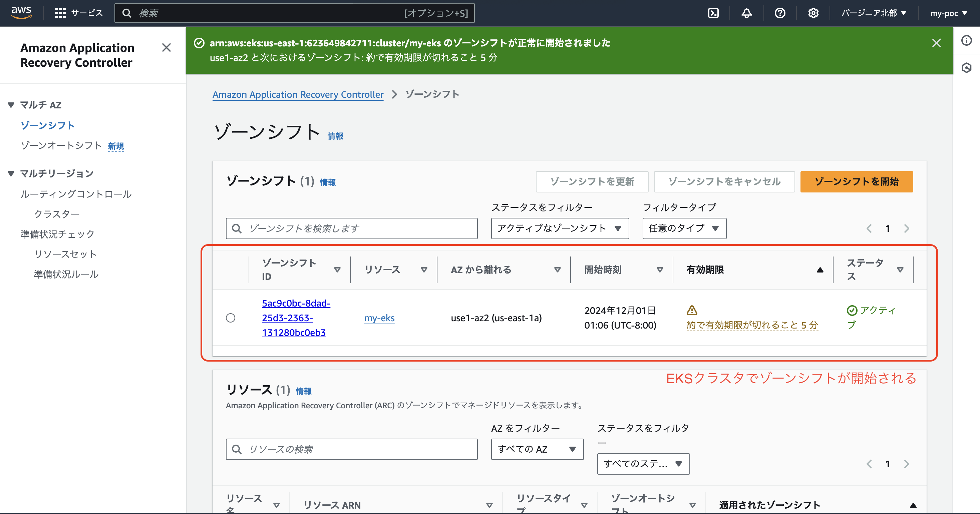
Task: Go to next page in リソース table
Action: (907, 464)
